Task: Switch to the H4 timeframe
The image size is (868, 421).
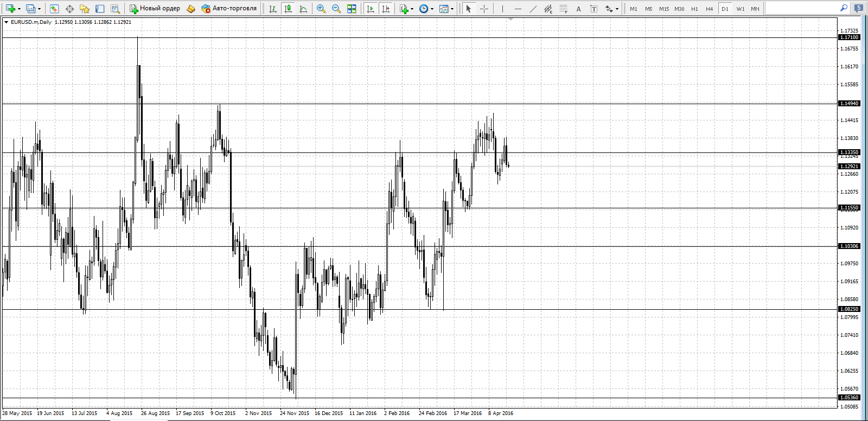Action: [710, 9]
